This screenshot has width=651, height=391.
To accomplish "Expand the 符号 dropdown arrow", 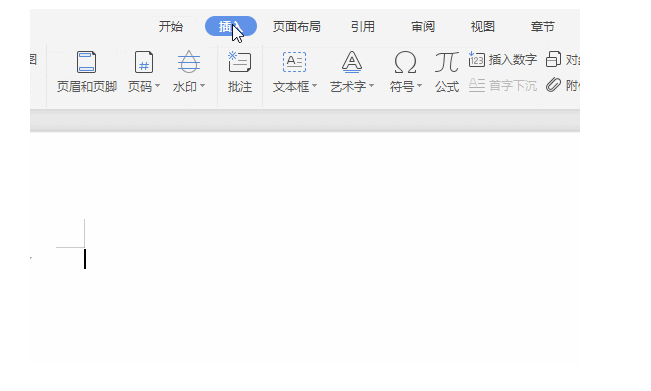I will 419,86.
